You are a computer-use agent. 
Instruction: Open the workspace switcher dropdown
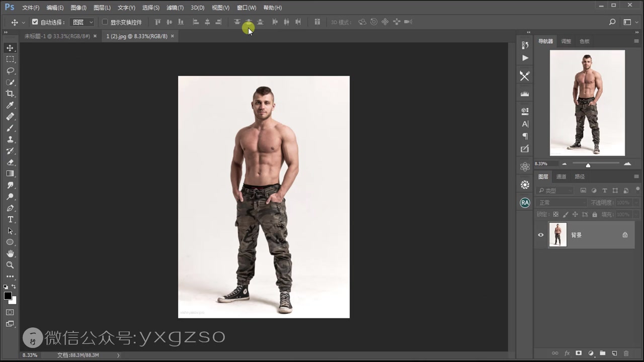coord(629,22)
